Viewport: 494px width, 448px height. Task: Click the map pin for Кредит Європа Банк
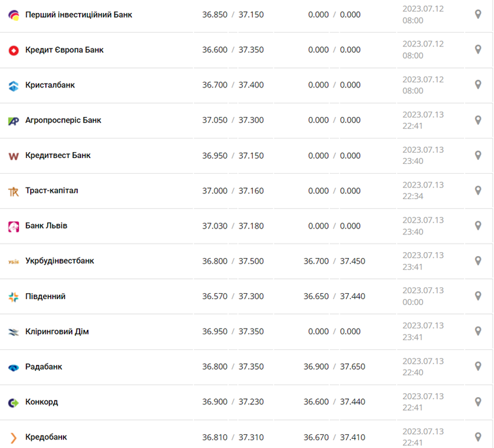[478, 50]
